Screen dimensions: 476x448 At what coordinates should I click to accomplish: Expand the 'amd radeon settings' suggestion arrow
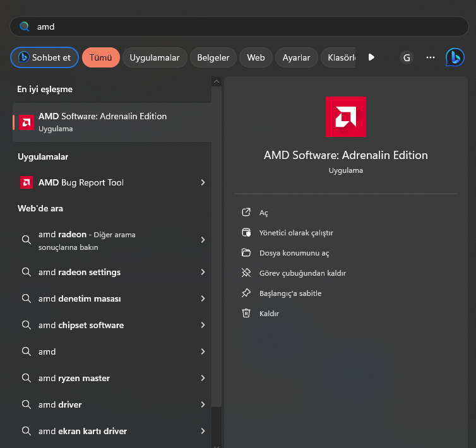click(203, 272)
